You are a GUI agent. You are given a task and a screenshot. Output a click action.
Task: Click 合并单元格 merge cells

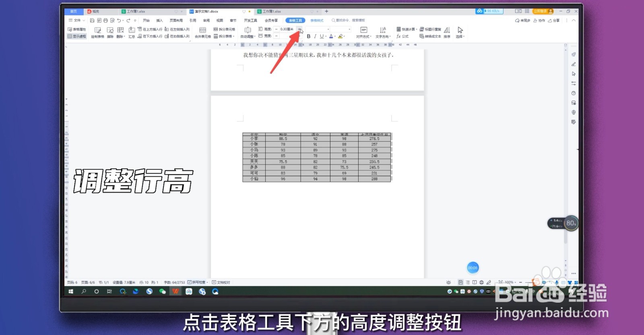(203, 33)
